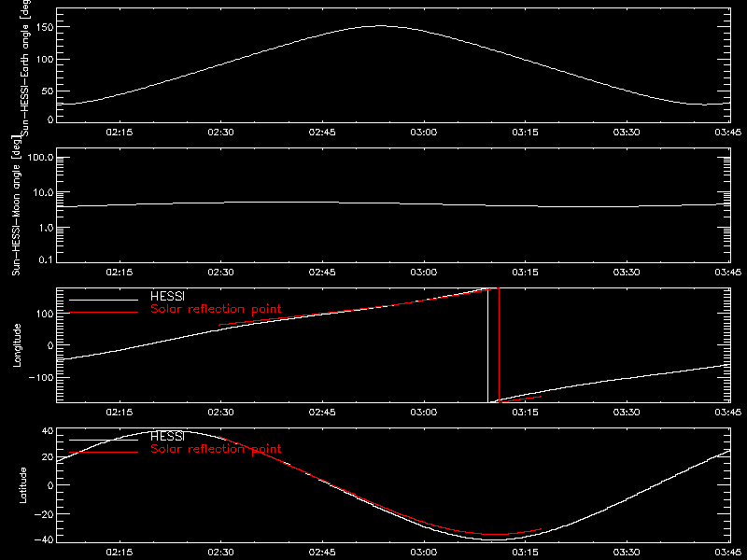Image resolution: width=747 pixels, height=560 pixels.
Task: Click the 02:15 label under the Moon angle plot
Action: pos(120,273)
